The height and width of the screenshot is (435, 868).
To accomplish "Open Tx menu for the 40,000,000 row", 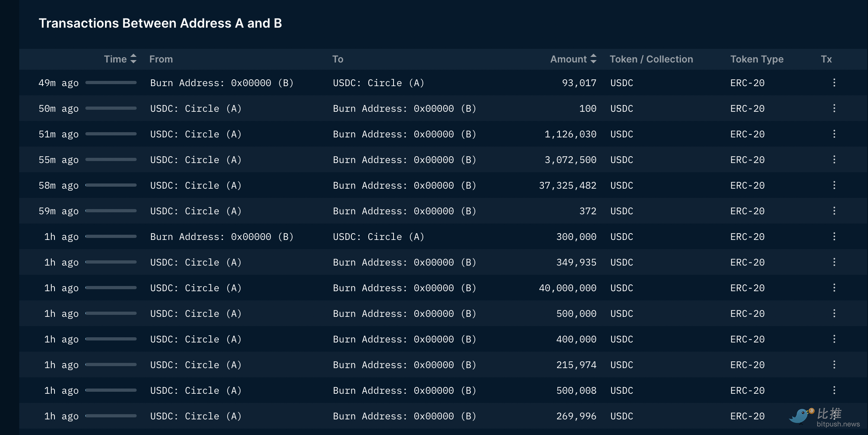I will pyautogui.click(x=834, y=288).
